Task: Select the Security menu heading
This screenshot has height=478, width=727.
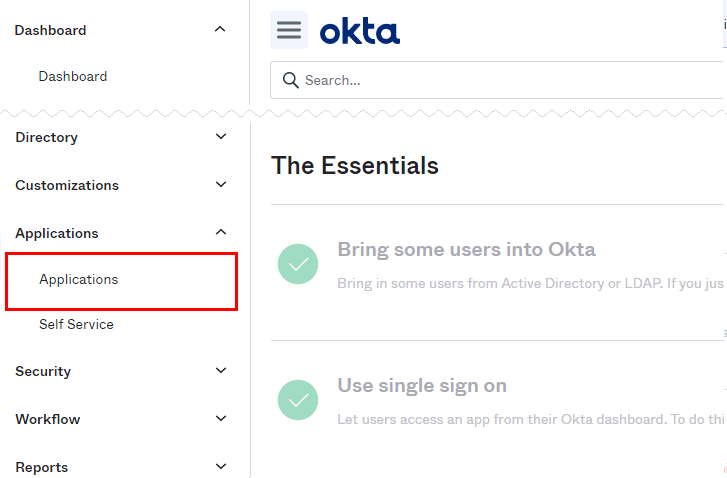Action: [x=43, y=371]
